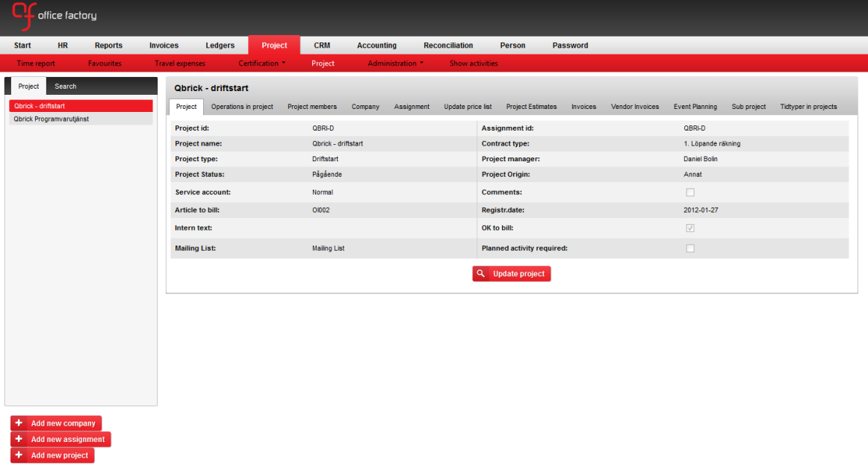Screen dimensions: 868x474
Task: Open the Password menu
Action: [x=570, y=46]
